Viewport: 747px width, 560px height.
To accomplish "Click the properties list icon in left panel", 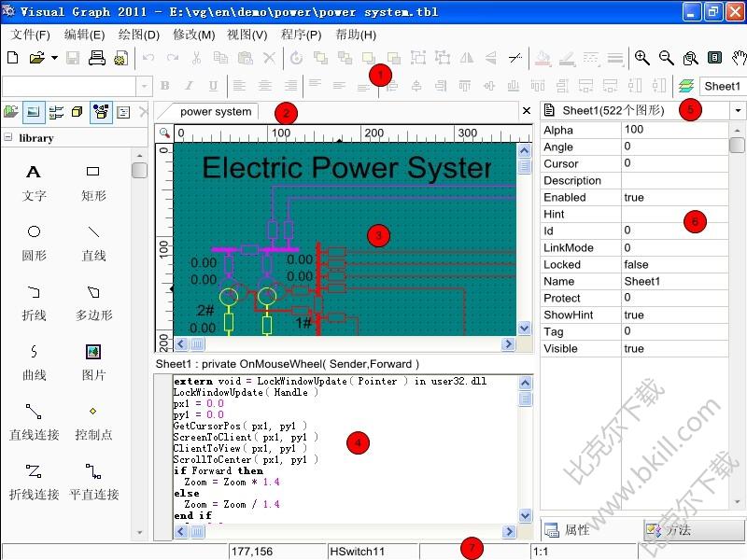I will pos(123,112).
